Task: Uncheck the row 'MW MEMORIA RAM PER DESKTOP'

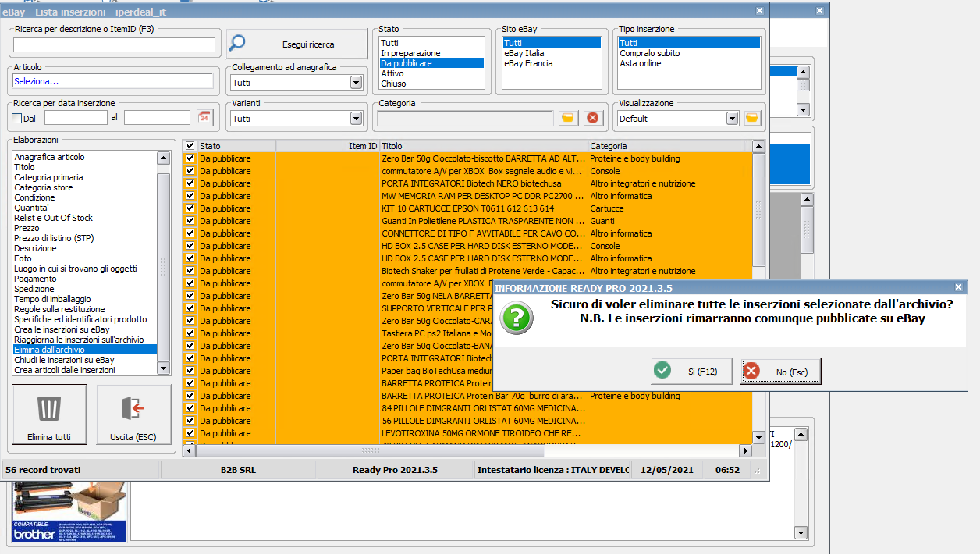Action: 190,196
